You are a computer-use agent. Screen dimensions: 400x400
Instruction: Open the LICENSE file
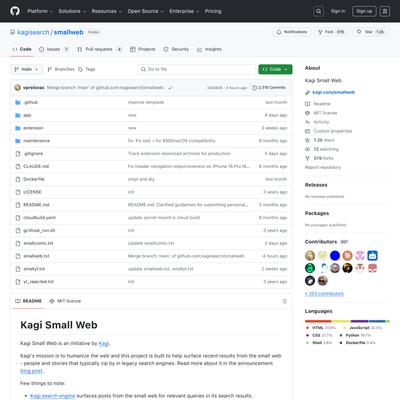click(32, 192)
